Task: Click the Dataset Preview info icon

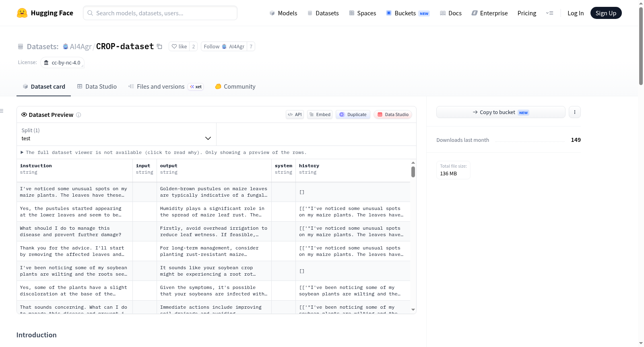Action: pos(78,115)
